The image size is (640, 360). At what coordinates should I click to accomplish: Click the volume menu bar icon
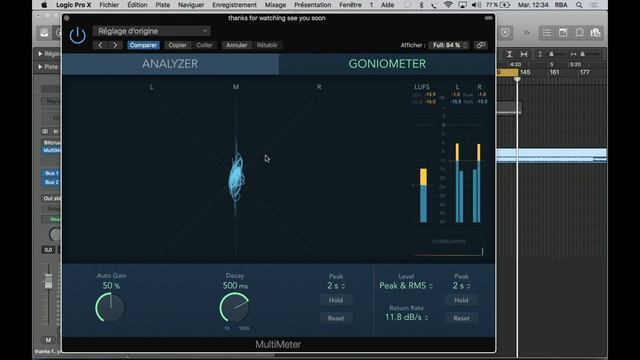click(x=476, y=5)
